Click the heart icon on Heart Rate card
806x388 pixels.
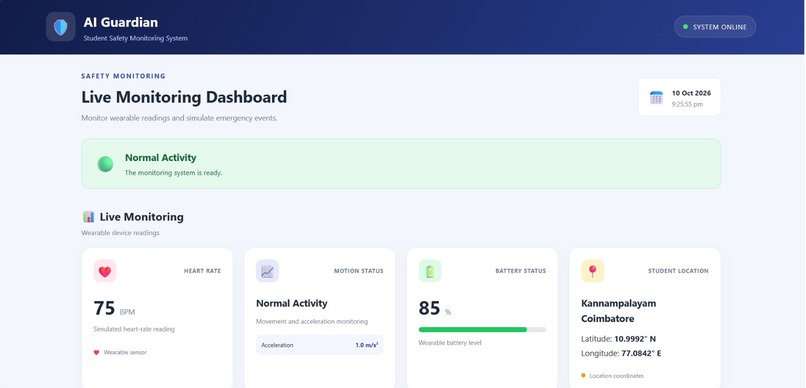coord(105,271)
